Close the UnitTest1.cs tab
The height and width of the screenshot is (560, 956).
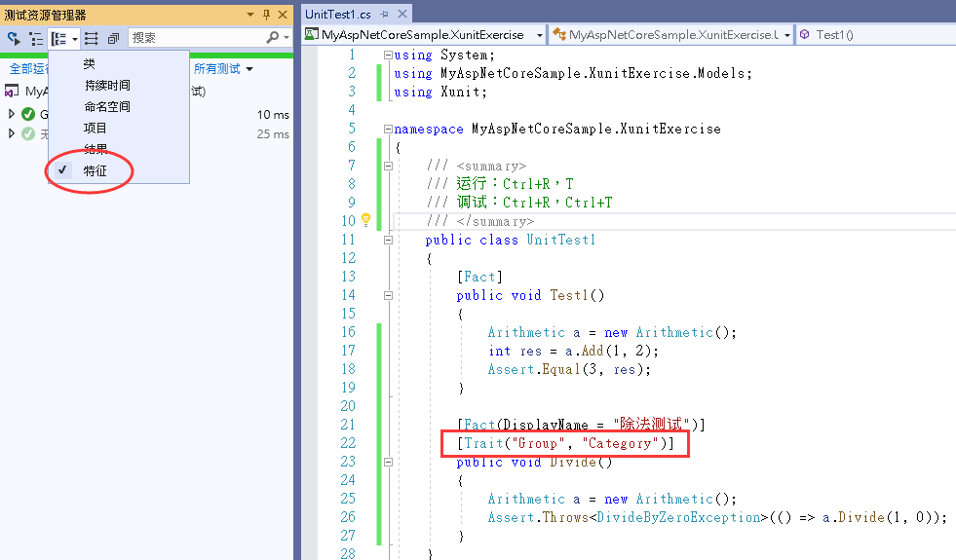[402, 14]
